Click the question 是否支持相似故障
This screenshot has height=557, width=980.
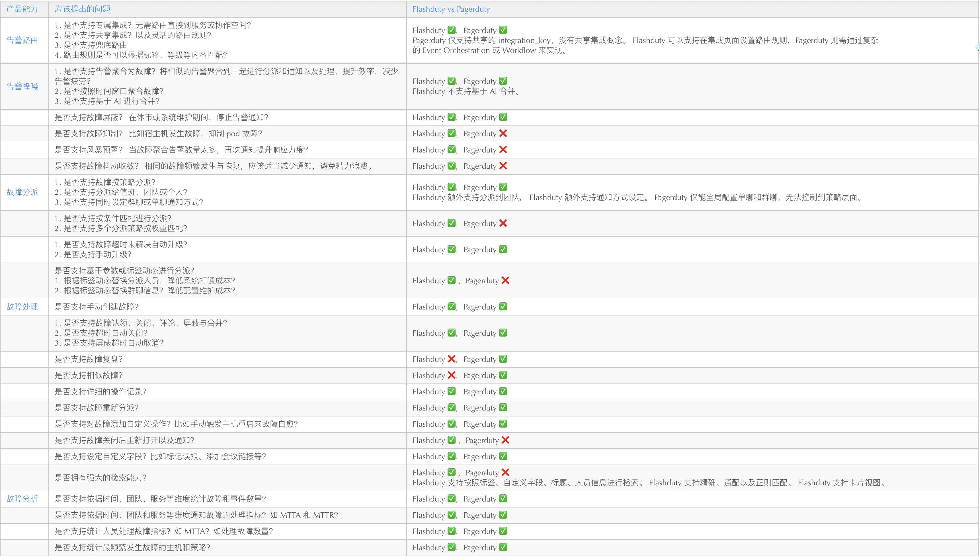click(x=89, y=375)
